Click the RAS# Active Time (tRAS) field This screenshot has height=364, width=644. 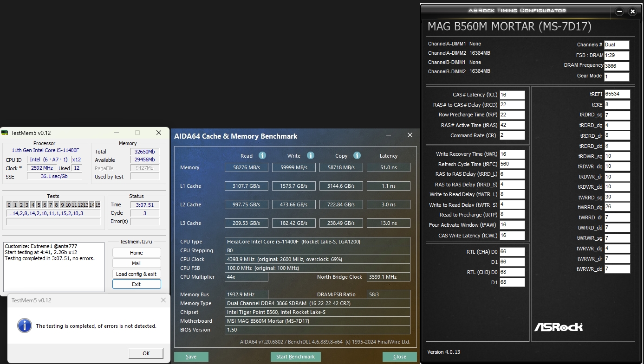click(512, 125)
